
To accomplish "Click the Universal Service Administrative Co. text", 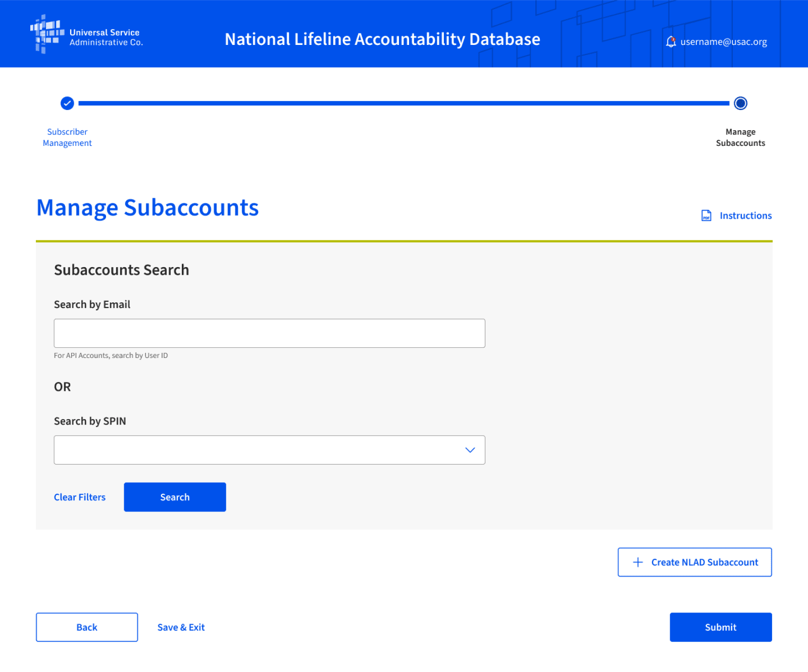I will (x=106, y=37).
